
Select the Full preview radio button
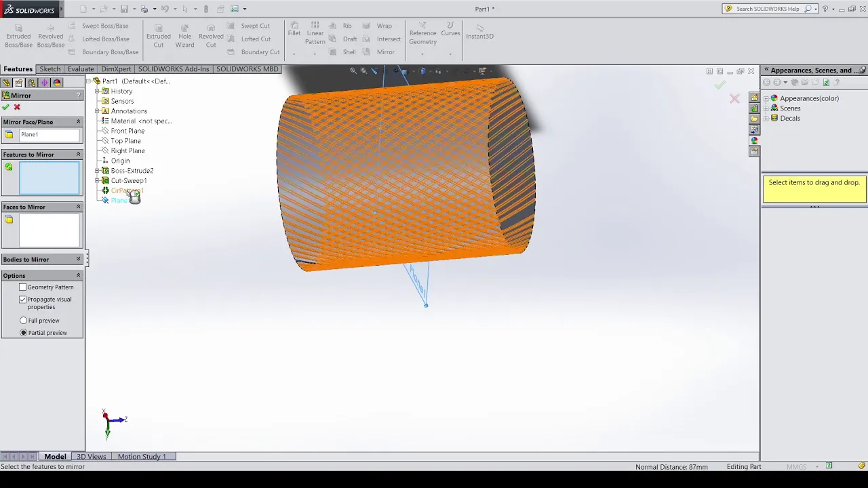(24, 321)
